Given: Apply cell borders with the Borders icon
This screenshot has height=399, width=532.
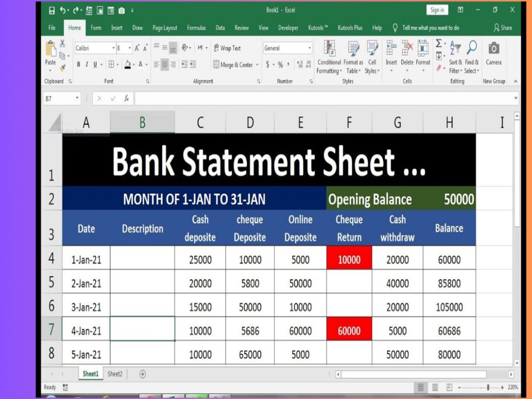Looking at the screenshot, I should [111, 64].
